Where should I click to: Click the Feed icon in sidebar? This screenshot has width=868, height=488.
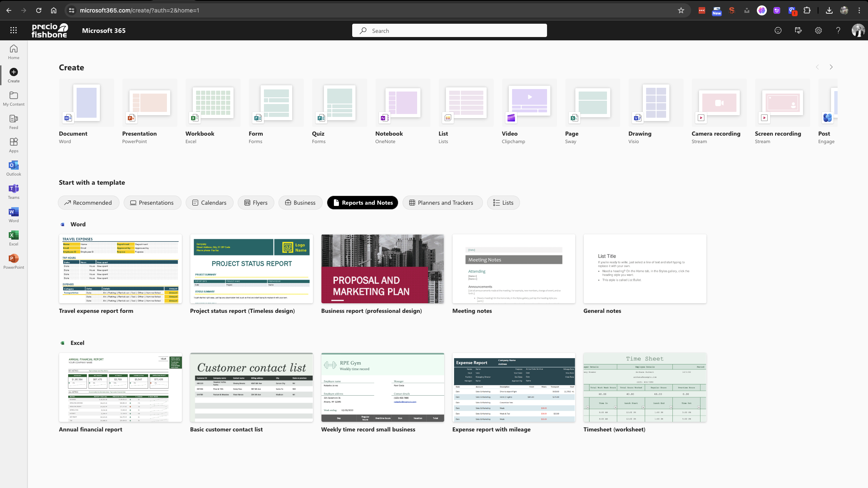coord(13,121)
